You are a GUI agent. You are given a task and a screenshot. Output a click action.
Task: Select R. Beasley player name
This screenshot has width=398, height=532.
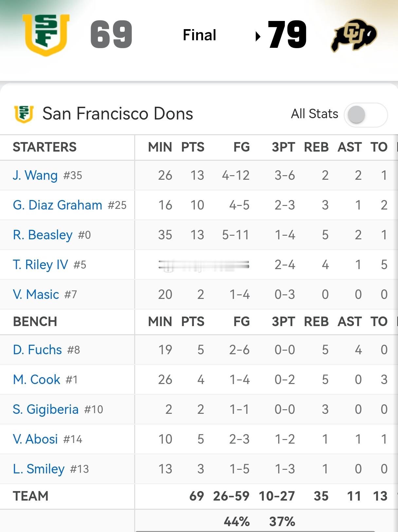pyautogui.click(x=43, y=235)
